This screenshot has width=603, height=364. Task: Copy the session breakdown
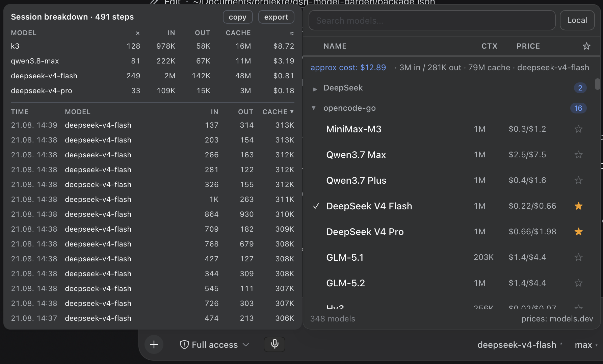[238, 17]
